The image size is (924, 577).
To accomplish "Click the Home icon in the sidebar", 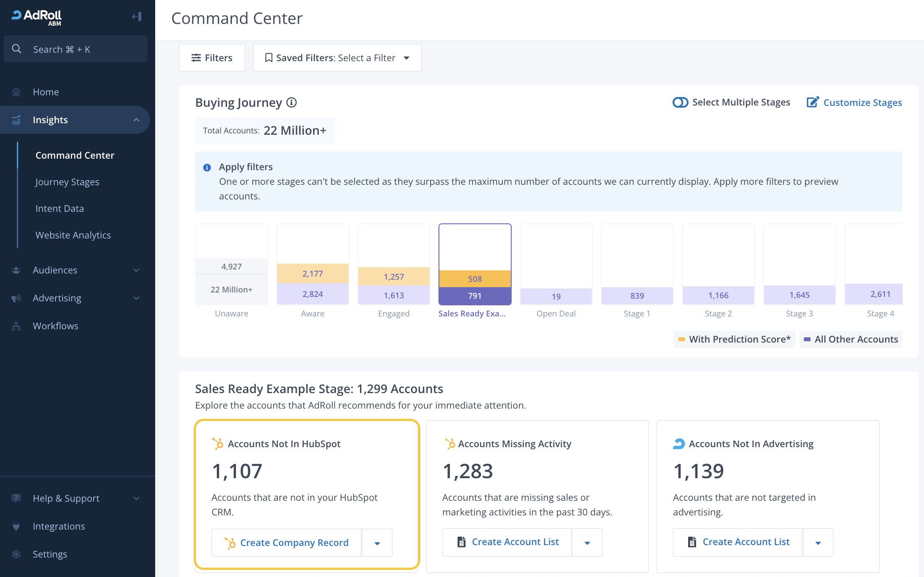I will coord(16,92).
